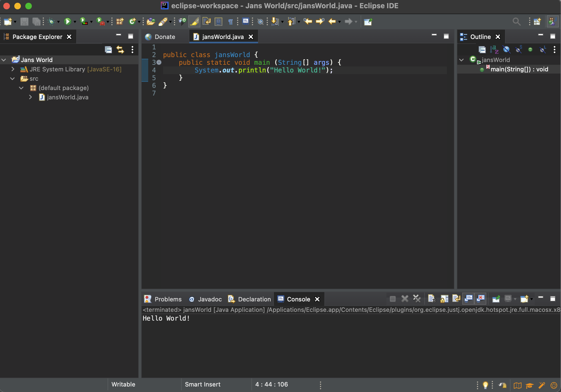Run the program with green Run button
The image size is (561, 392).
tap(67, 21)
